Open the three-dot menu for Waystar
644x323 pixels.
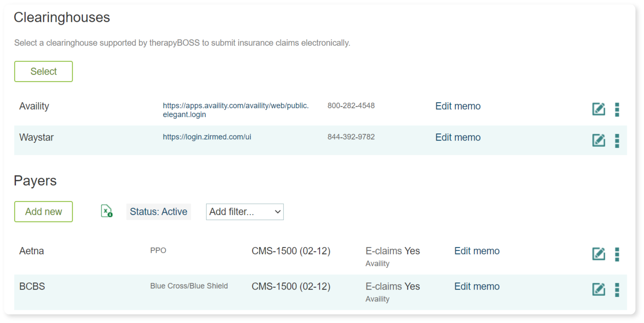(x=617, y=141)
